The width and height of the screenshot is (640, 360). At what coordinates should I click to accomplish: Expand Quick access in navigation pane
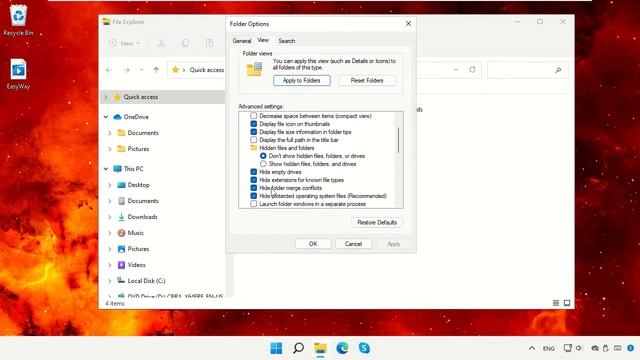pos(106,97)
